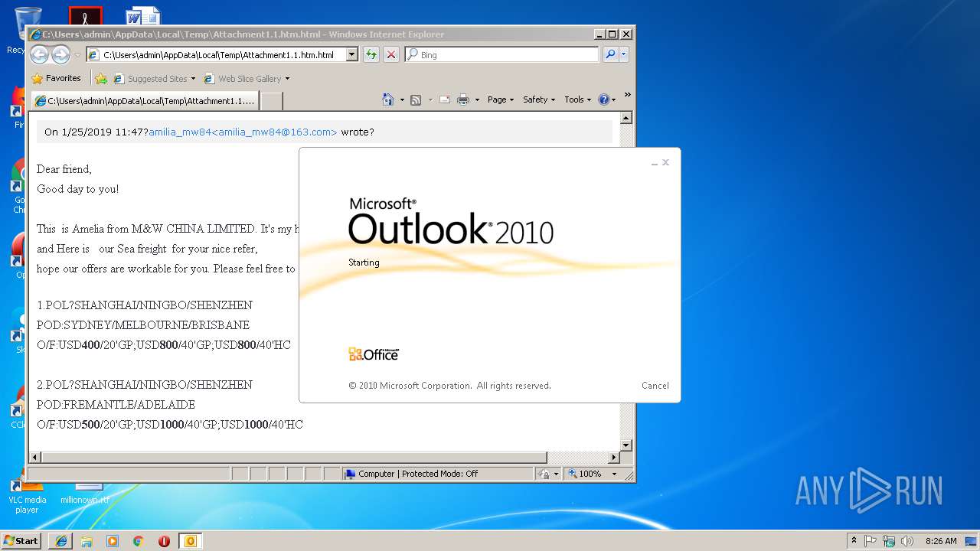
Task: Expand the command bar overflow chevron
Action: [627, 96]
